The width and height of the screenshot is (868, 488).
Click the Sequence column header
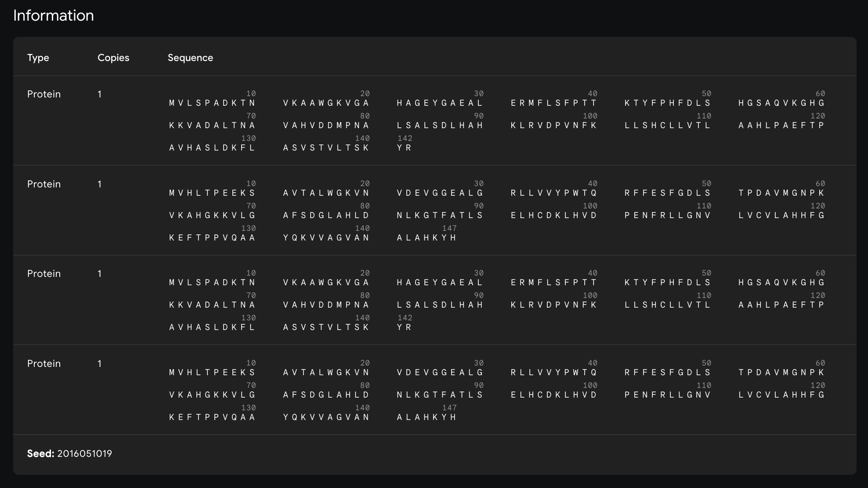[x=190, y=58]
